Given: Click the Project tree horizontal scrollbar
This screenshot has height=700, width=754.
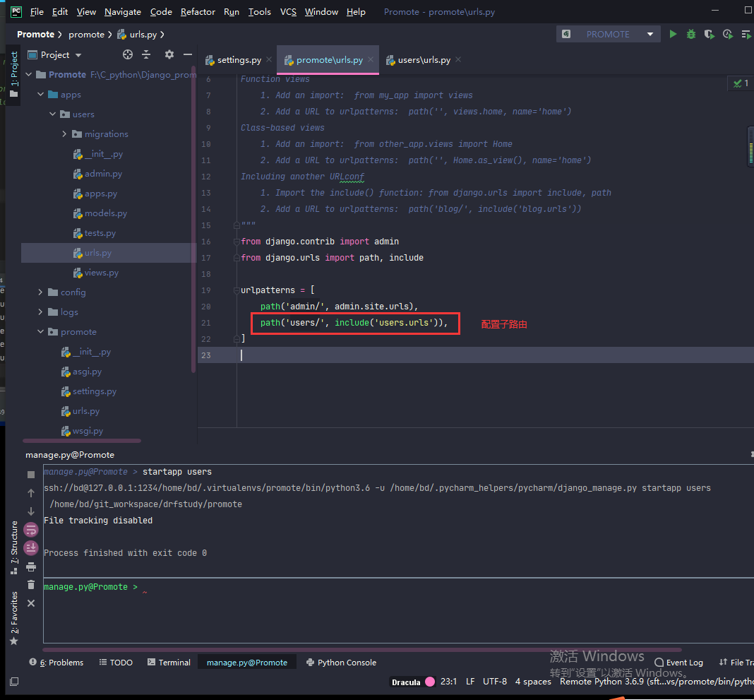Looking at the screenshot, I should tap(82, 441).
